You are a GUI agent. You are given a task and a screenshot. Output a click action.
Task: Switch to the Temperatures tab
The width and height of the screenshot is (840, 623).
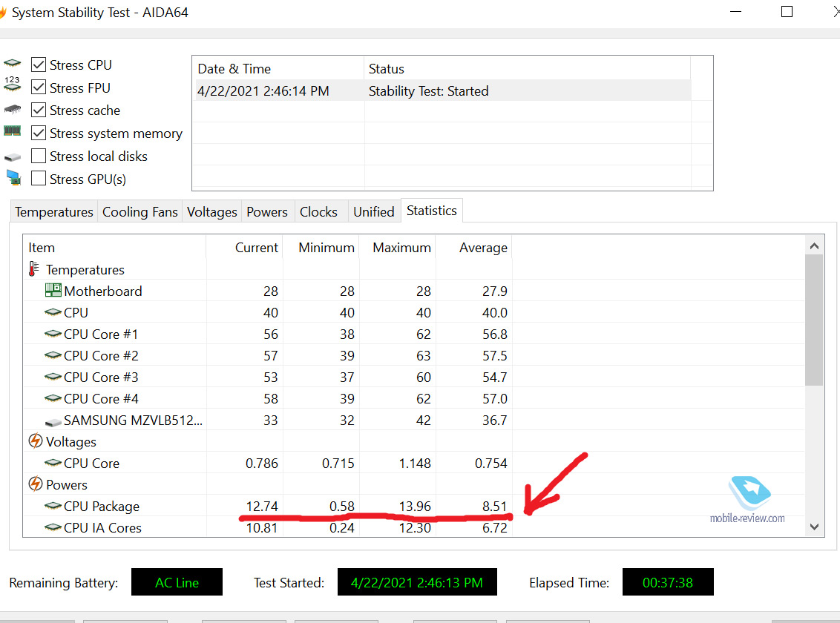pyautogui.click(x=54, y=212)
